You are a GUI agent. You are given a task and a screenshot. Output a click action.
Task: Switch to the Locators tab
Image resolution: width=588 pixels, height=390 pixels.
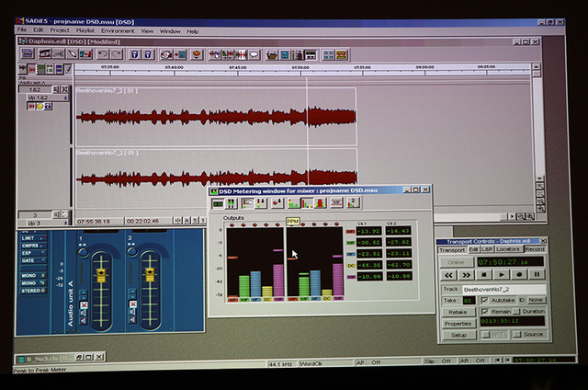509,249
